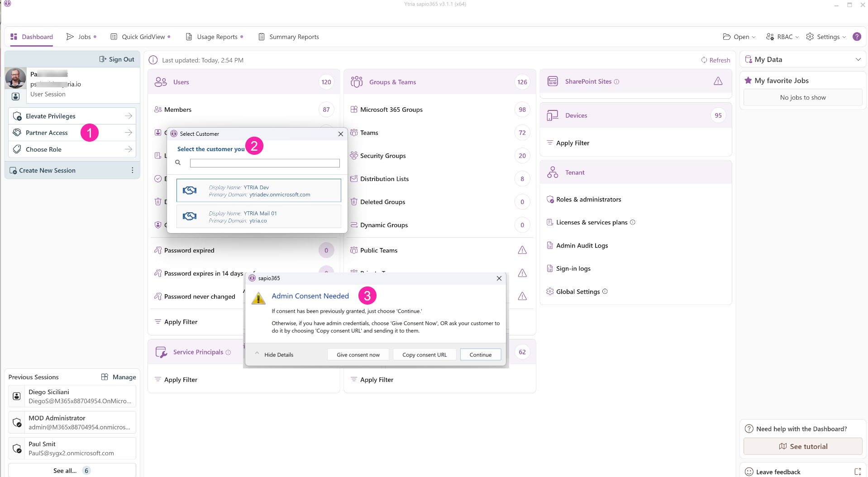
Task: Click the Leave feedback smiley icon
Action: pyautogui.click(x=749, y=472)
